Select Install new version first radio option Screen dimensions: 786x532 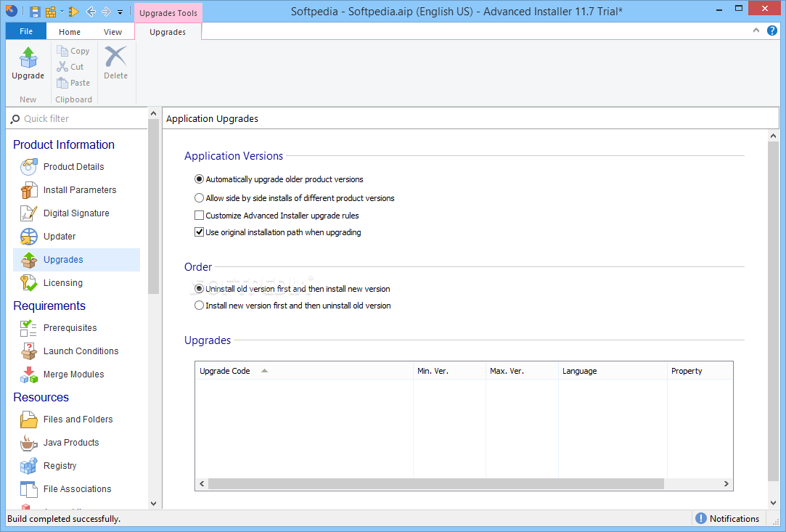pyautogui.click(x=199, y=306)
